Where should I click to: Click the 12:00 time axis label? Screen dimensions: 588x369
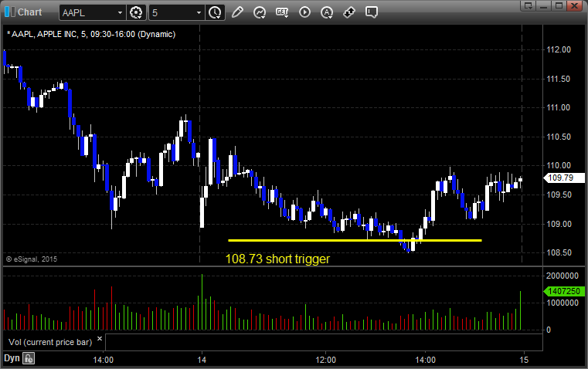click(x=325, y=360)
